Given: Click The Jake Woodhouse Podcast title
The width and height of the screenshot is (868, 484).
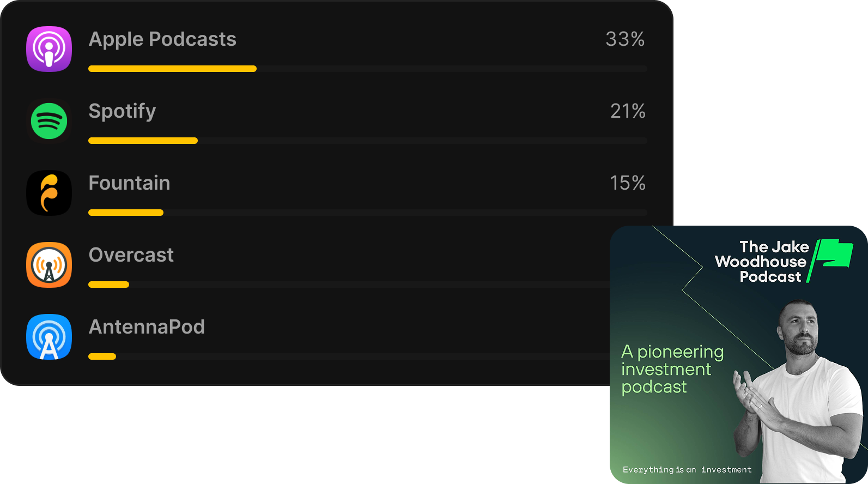Looking at the screenshot, I should [768, 262].
